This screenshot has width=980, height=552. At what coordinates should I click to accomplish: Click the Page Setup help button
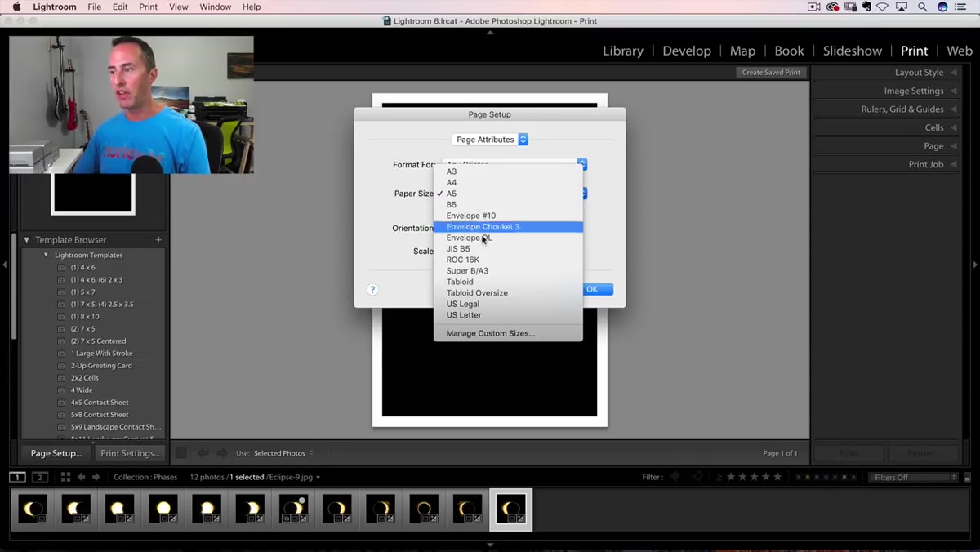pos(372,290)
